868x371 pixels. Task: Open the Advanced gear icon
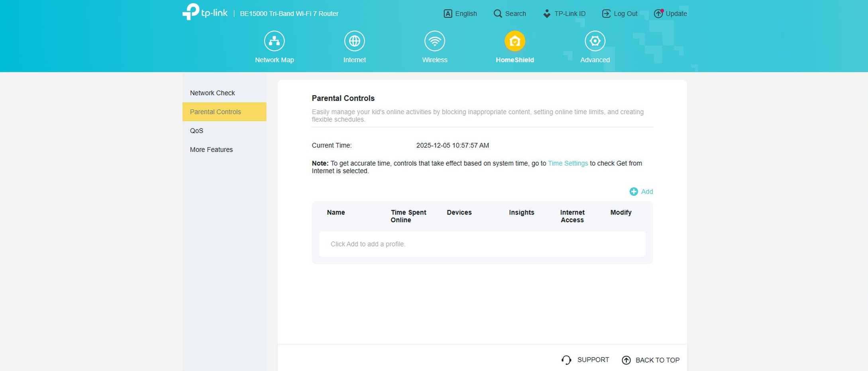click(595, 41)
